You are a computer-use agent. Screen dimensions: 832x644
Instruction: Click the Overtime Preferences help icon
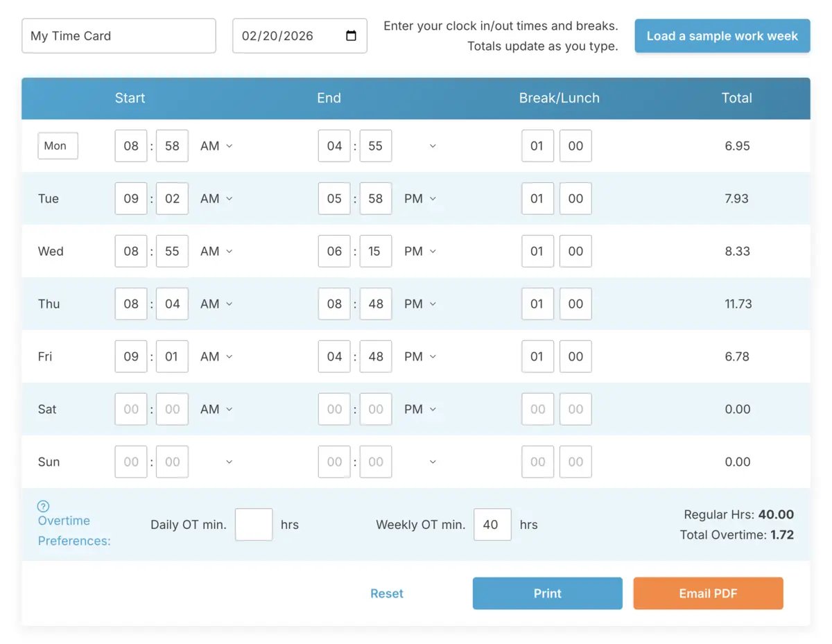tap(43, 506)
